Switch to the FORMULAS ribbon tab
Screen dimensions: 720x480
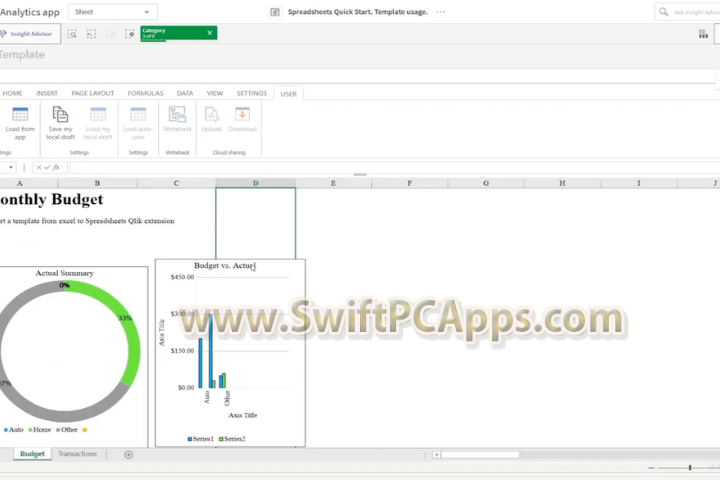146,93
